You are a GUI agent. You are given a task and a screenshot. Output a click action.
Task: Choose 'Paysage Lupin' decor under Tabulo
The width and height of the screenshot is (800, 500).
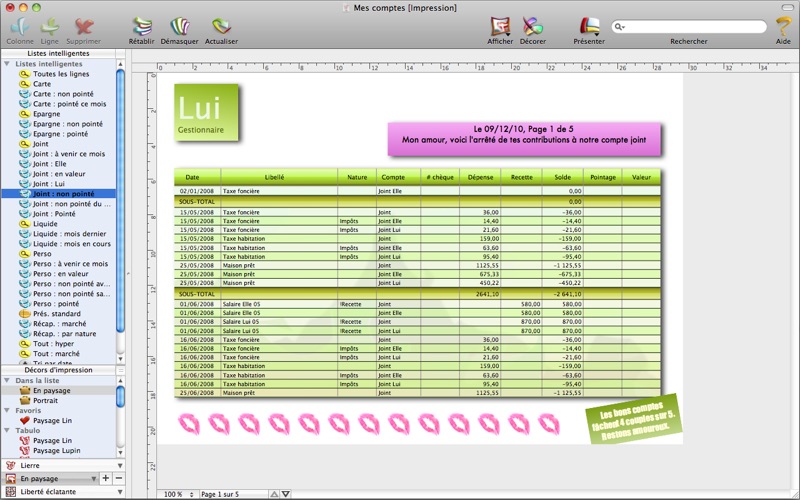click(57, 451)
